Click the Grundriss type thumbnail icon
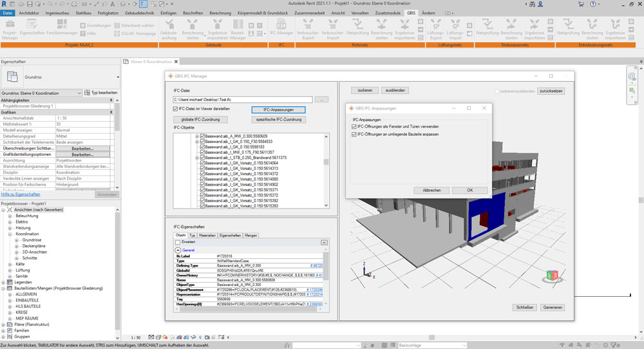The height and width of the screenshot is (349, 644). pos(12,77)
